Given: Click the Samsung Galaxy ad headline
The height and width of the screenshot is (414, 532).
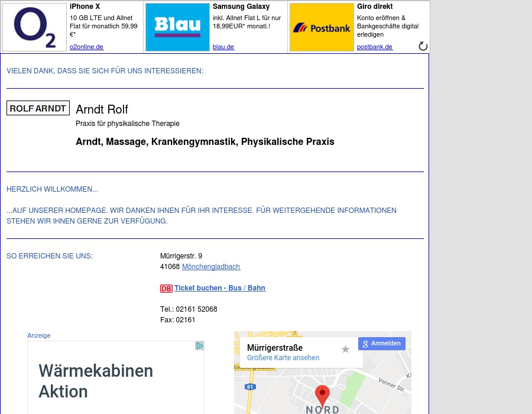Looking at the screenshot, I should pos(241,7).
